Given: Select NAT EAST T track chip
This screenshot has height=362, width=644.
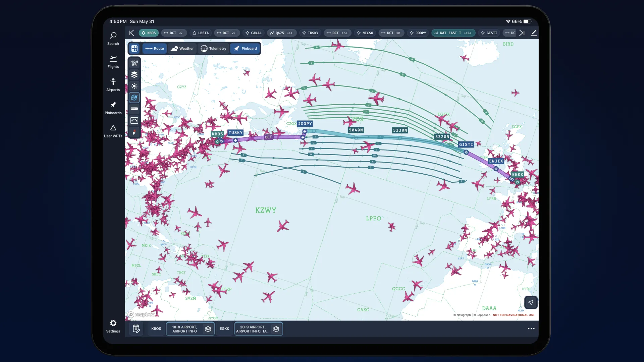Looking at the screenshot, I should 453,33.
